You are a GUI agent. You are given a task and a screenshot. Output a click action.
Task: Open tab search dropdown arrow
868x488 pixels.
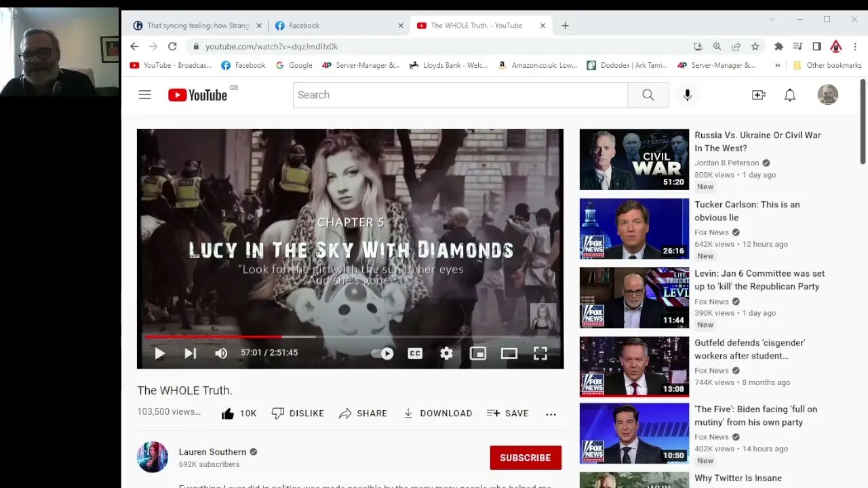pyautogui.click(x=772, y=19)
